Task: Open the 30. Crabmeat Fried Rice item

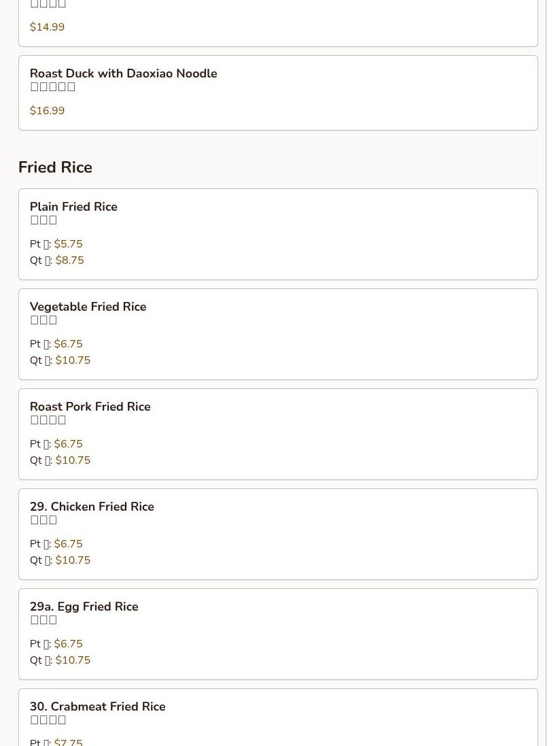Action: 97,707
